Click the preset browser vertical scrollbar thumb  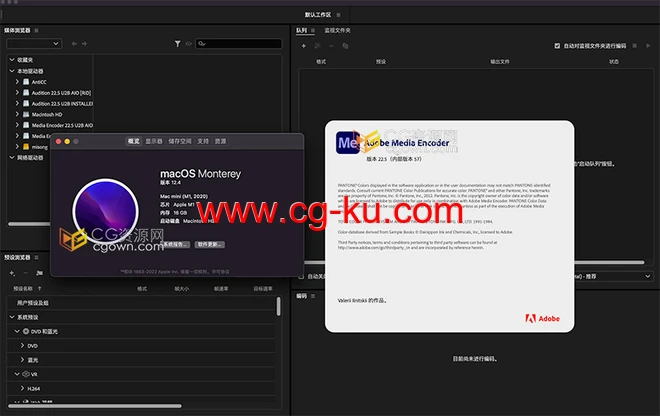coord(278,306)
